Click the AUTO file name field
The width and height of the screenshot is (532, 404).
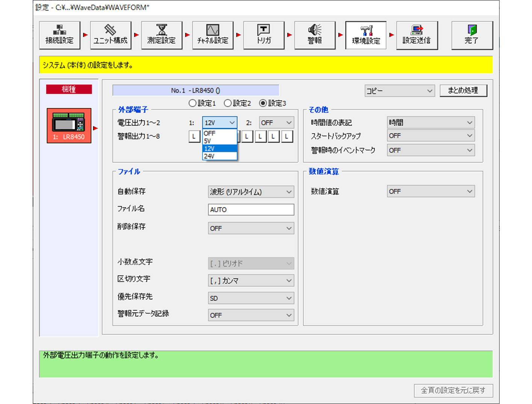click(x=251, y=209)
